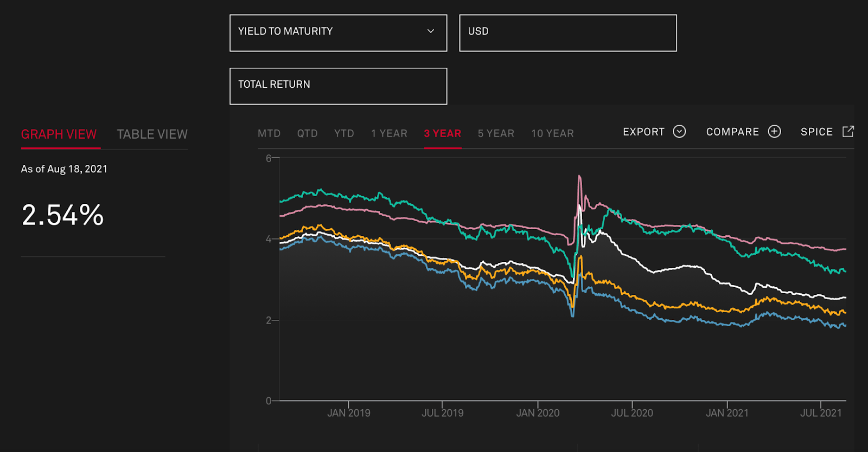Click the Compare plus circle icon
Screen dimensions: 868x452
pos(774,131)
